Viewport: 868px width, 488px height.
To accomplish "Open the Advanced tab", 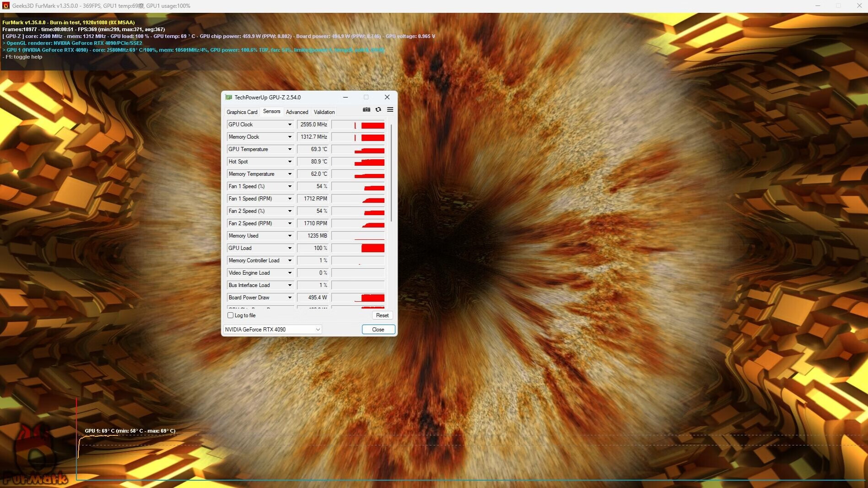I will tap(297, 112).
